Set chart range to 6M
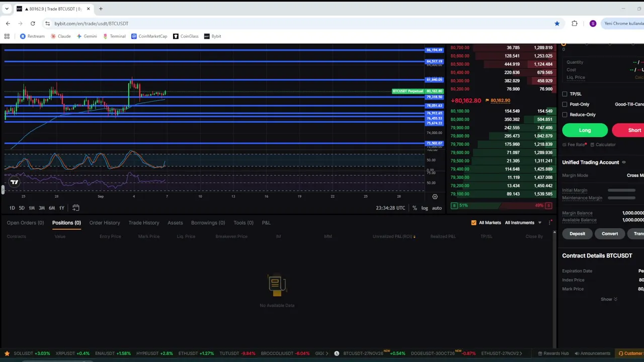Viewport: 644px width, 362px height. pyautogui.click(x=52, y=208)
